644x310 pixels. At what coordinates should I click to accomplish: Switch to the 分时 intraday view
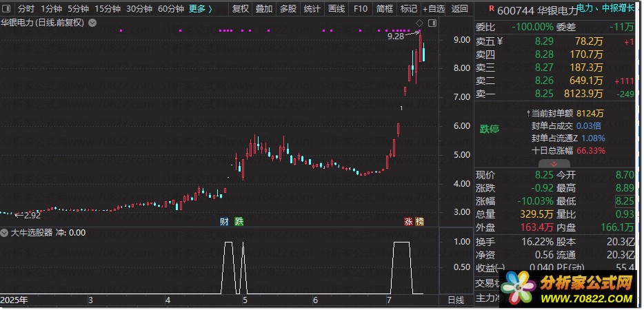click(x=26, y=9)
